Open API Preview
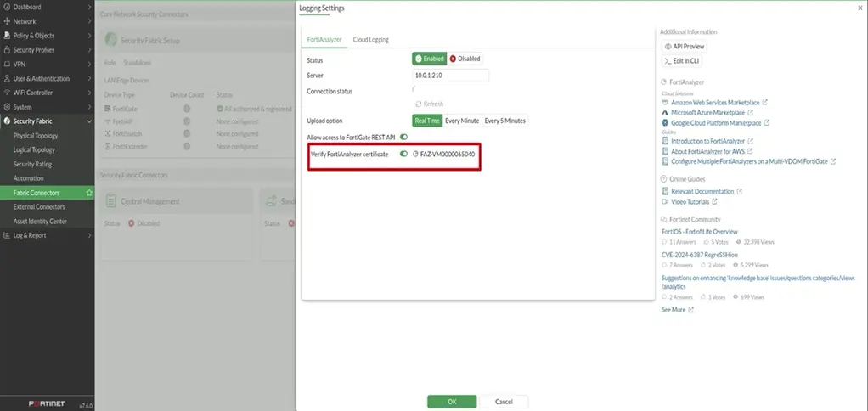 [x=685, y=47]
